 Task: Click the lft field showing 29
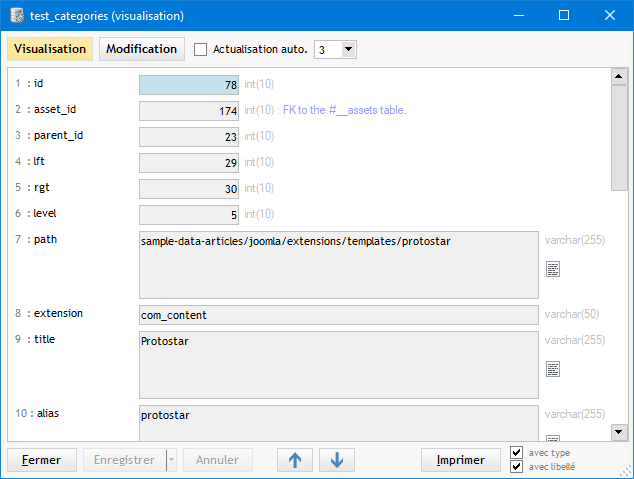189,163
